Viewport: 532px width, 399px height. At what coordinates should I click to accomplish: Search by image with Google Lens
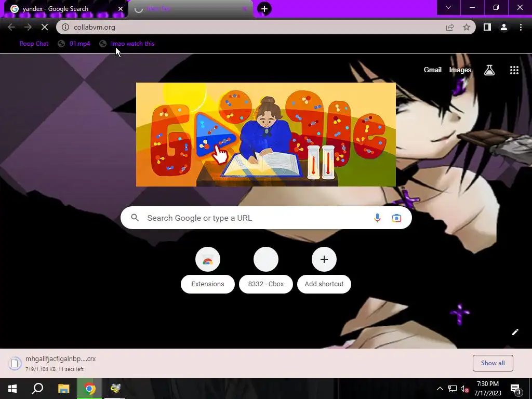click(x=396, y=218)
